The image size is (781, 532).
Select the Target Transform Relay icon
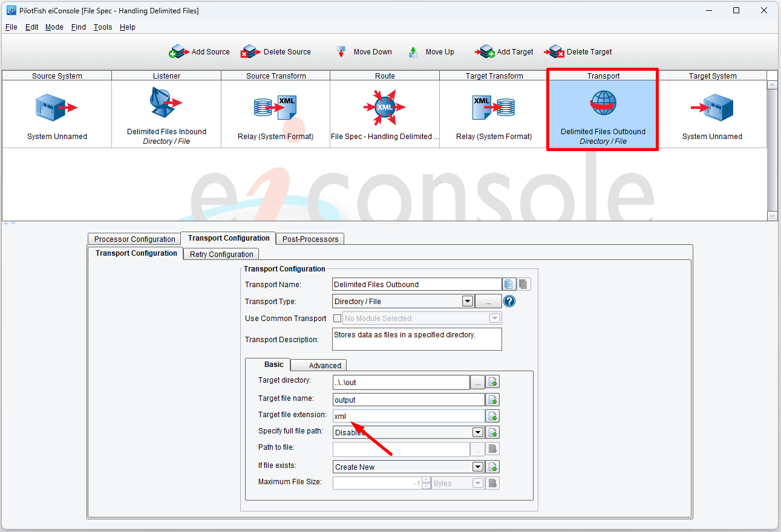pyautogui.click(x=494, y=108)
